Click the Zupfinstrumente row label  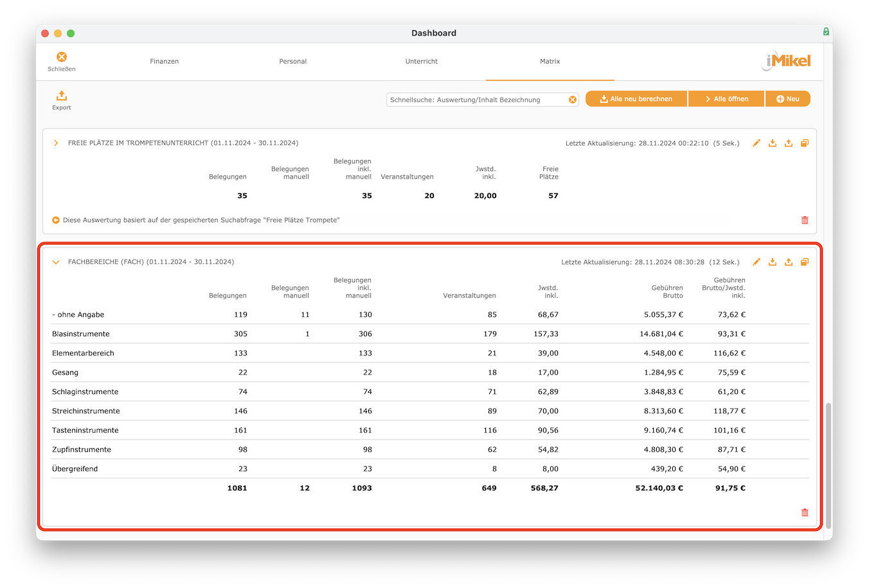tap(82, 450)
